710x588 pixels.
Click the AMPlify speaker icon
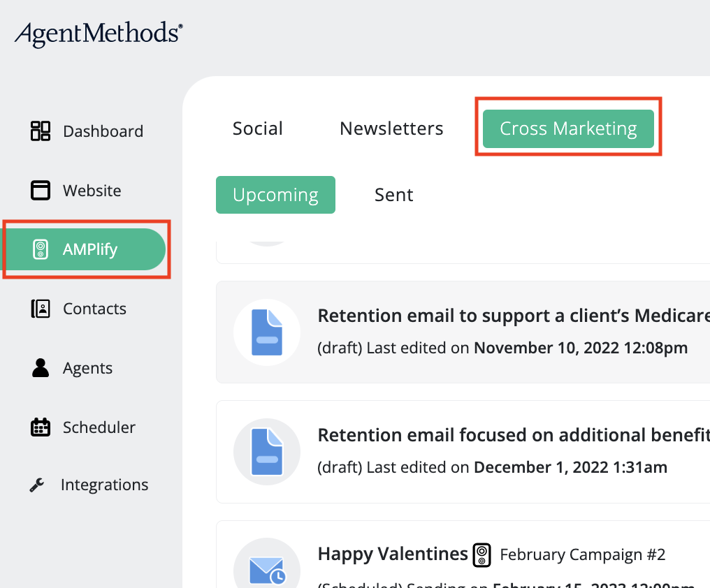point(41,249)
